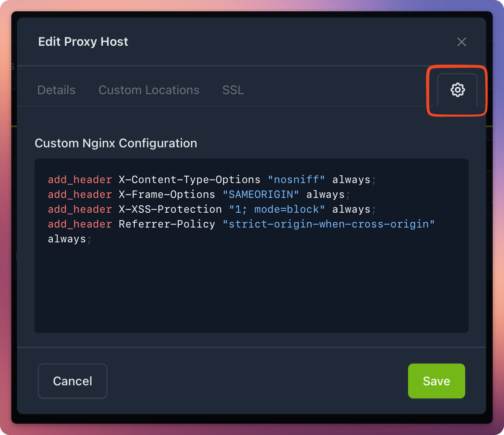Click the X-Frame-Options header name
This screenshot has height=435, width=504.
[x=167, y=194]
